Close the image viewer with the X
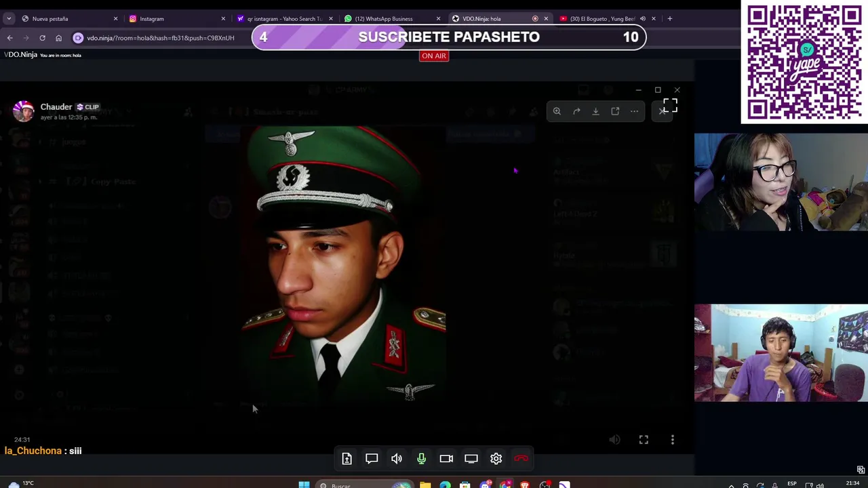Image resolution: width=868 pixels, height=488 pixels. [x=662, y=111]
